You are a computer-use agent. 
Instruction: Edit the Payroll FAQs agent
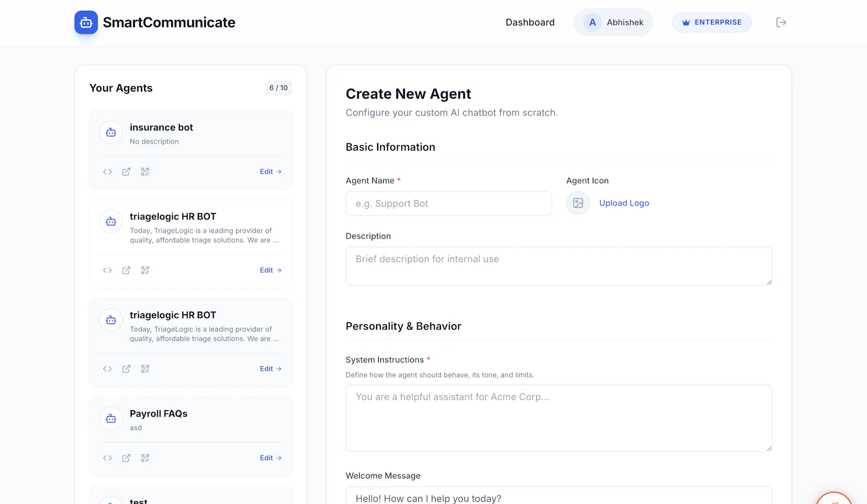[x=271, y=458]
